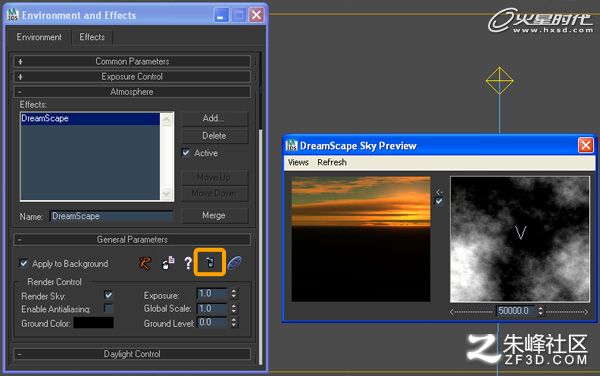Click the disabled Move Down button
Screen dimensions: 600x376
214,194
